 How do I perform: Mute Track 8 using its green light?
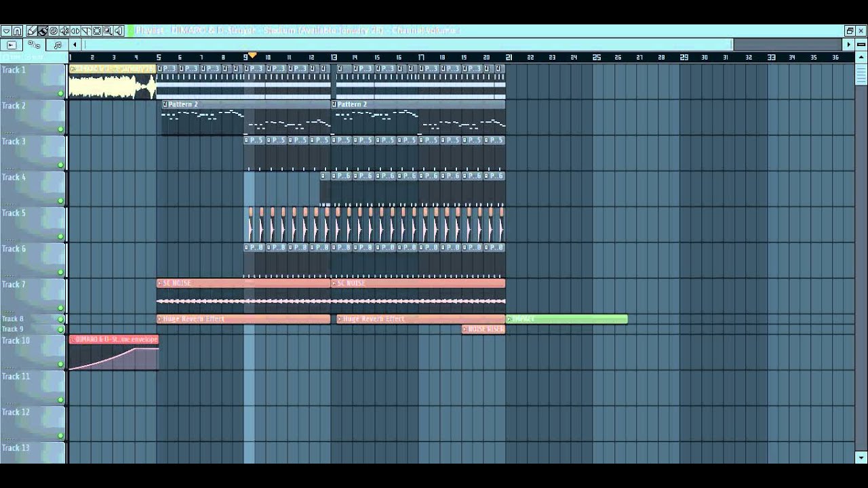(60, 319)
